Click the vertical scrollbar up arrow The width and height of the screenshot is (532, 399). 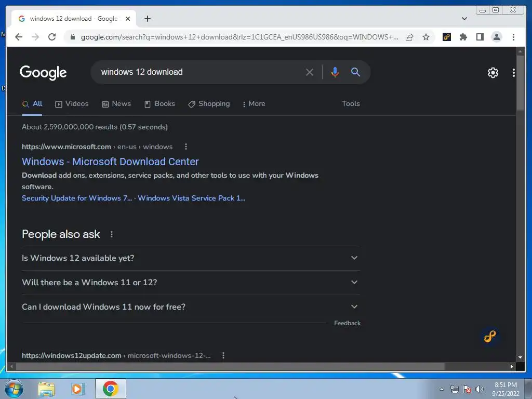[x=520, y=51]
